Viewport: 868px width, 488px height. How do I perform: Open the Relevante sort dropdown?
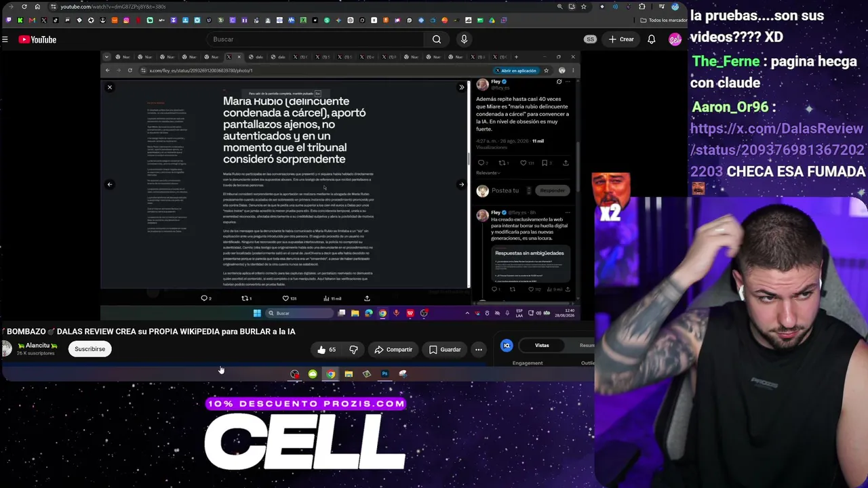[488, 173]
